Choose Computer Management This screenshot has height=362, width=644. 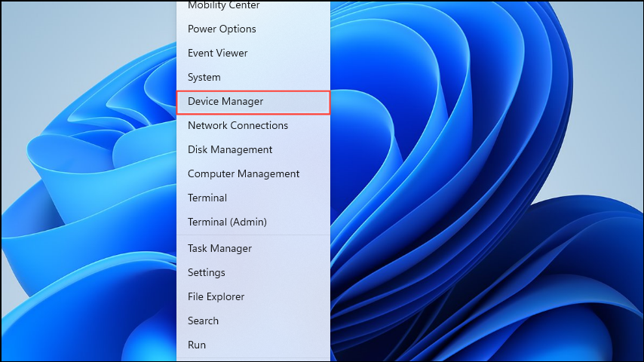[244, 173]
